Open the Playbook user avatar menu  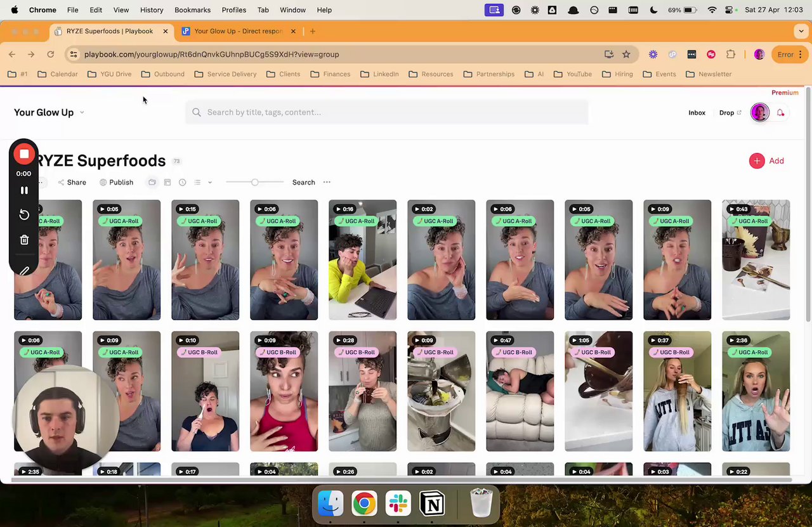tap(760, 112)
